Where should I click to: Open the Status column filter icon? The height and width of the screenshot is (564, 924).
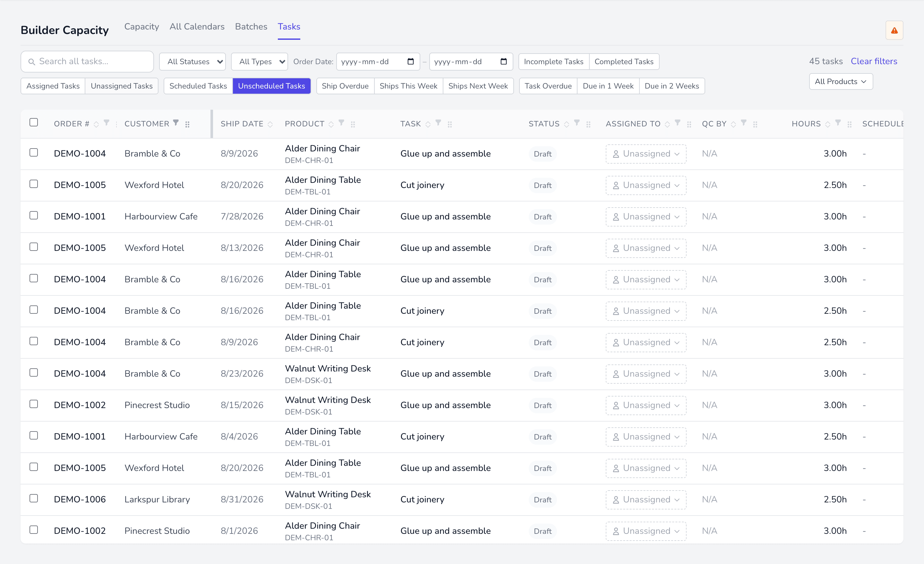pyautogui.click(x=577, y=123)
